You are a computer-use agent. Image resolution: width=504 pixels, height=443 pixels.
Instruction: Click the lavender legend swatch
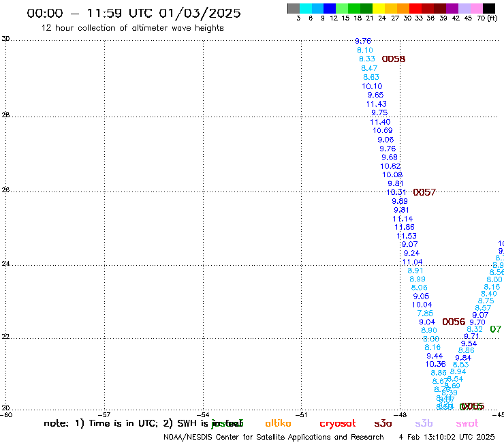[464, 8]
